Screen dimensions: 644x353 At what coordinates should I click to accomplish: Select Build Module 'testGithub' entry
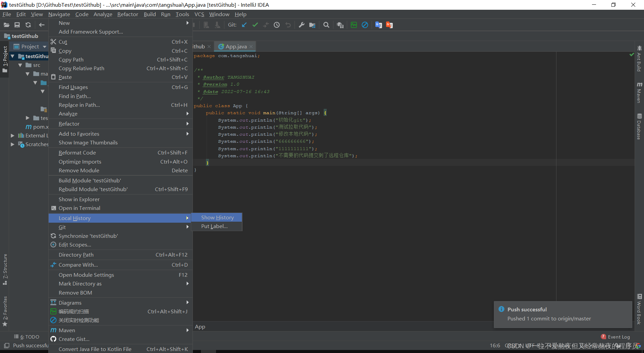tap(120, 181)
